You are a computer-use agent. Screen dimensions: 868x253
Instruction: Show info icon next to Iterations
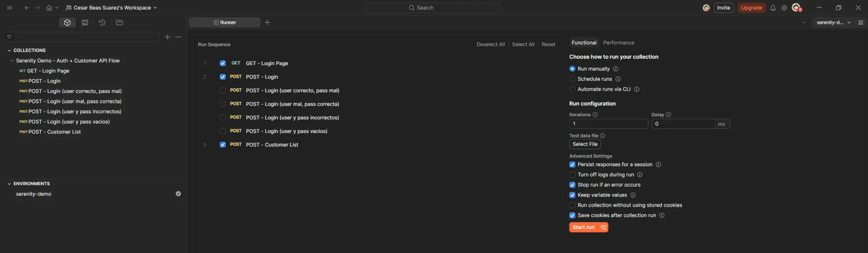pyautogui.click(x=595, y=115)
